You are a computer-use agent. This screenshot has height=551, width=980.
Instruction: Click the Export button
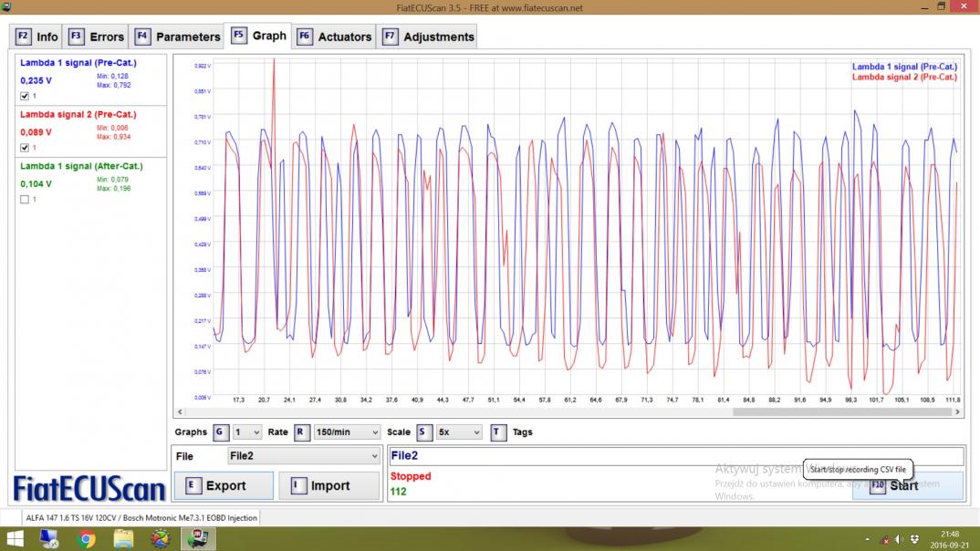[224, 485]
